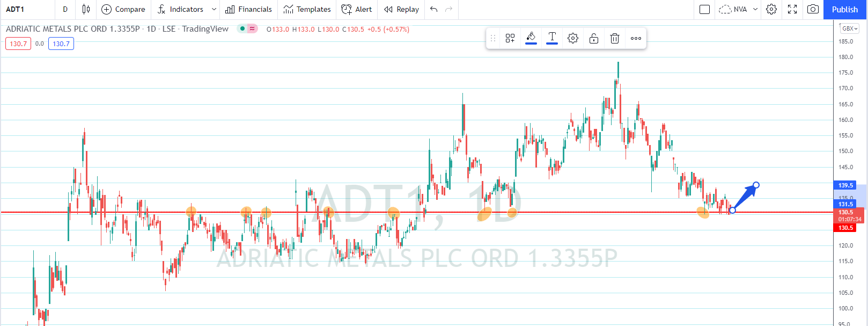Undo the last action arrow
The width and height of the screenshot is (868, 326).
(x=434, y=9)
